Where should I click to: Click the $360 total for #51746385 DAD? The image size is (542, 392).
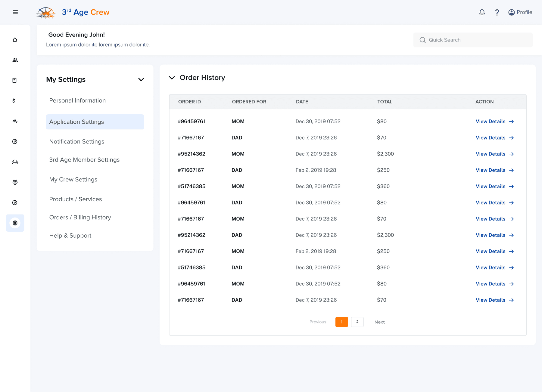coord(383,268)
